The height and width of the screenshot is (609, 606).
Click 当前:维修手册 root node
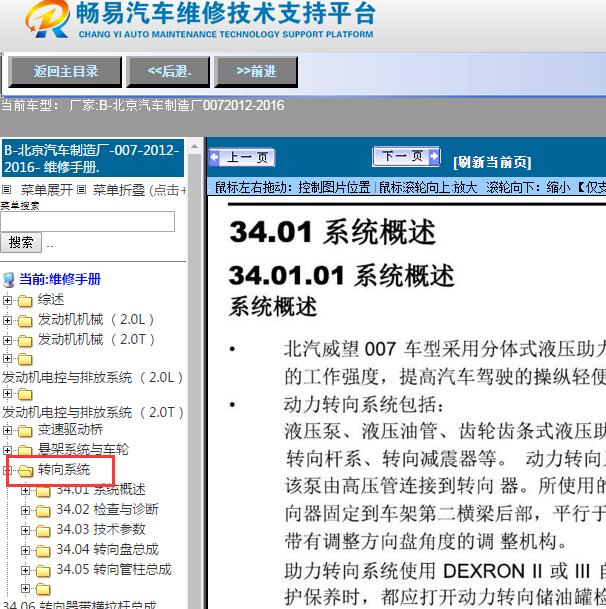pyautogui.click(x=60, y=279)
